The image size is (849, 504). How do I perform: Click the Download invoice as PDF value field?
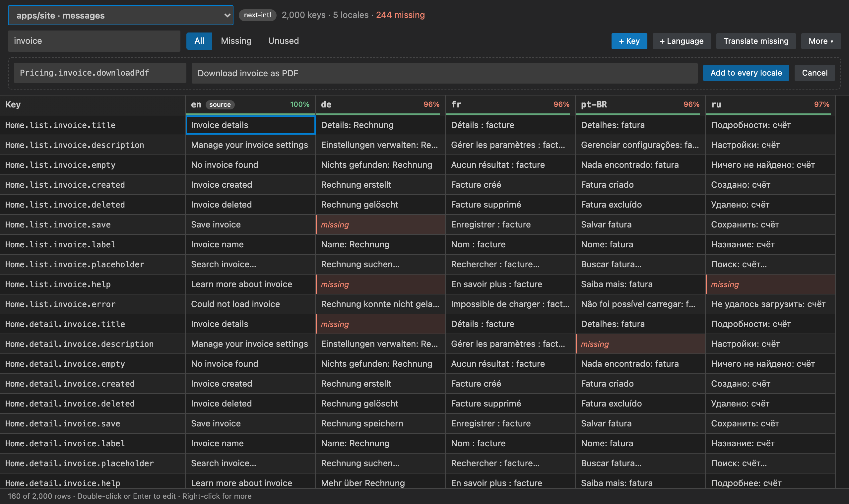(444, 73)
